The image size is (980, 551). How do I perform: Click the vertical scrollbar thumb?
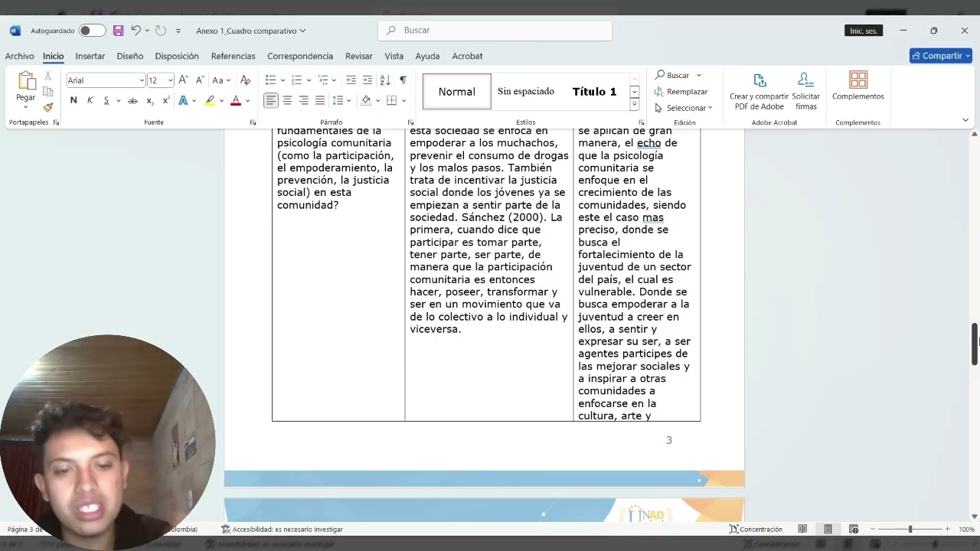(975, 344)
